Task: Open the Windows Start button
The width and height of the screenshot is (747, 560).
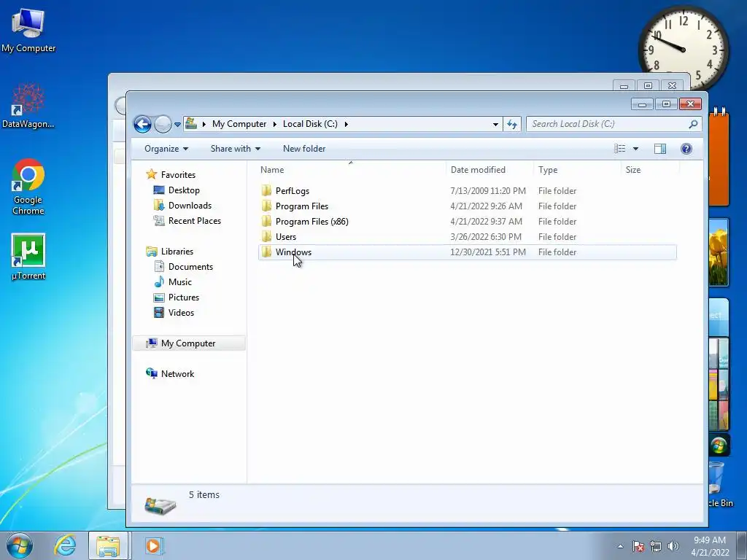Action: pyautogui.click(x=20, y=545)
